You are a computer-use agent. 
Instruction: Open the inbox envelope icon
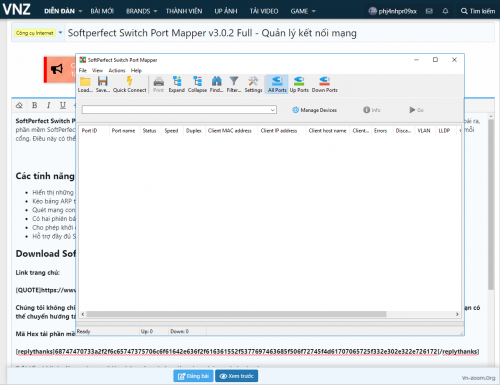[x=429, y=11]
